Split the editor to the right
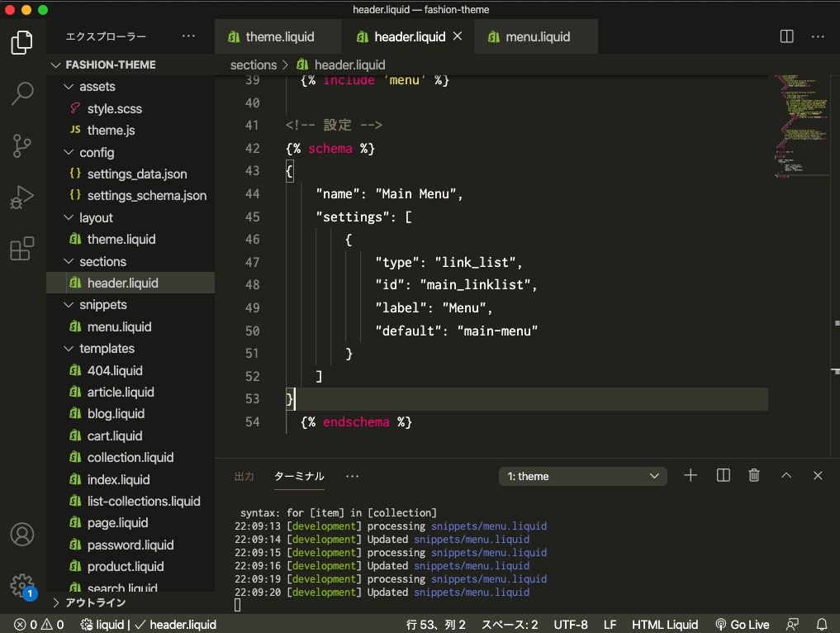Screen dimensions: 840x633 click(x=786, y=36)
